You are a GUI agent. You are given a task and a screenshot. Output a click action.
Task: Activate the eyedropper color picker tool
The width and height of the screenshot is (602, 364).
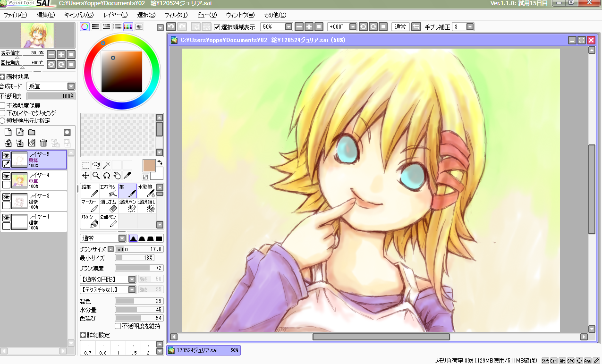tap(127, 176)
